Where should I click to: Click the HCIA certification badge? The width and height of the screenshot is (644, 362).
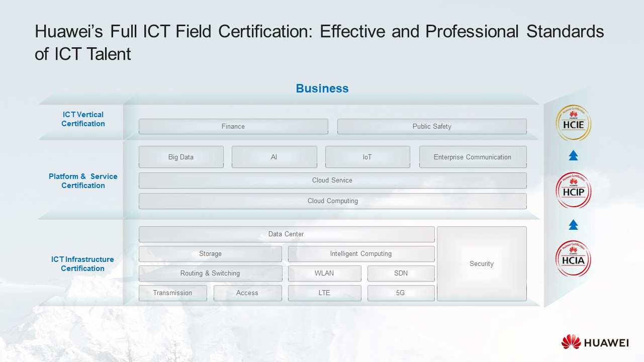(x=573, y=258)
